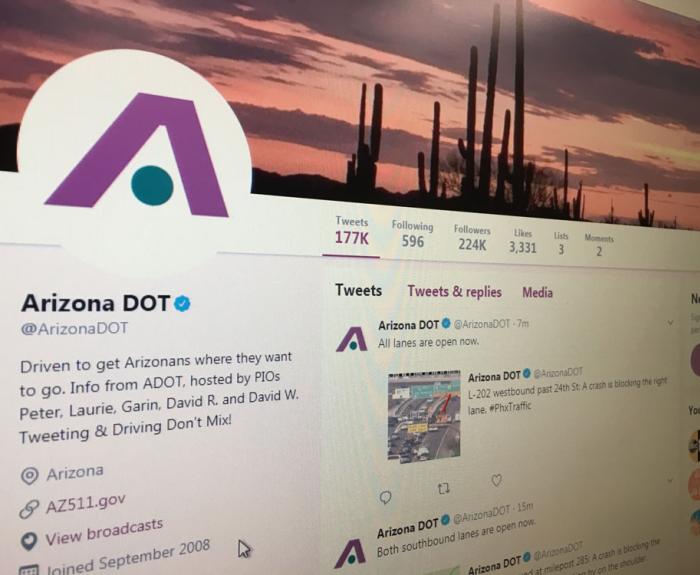Screen dimensions: 700x575
Task: Open the Following 596 count
Action: 412,234
